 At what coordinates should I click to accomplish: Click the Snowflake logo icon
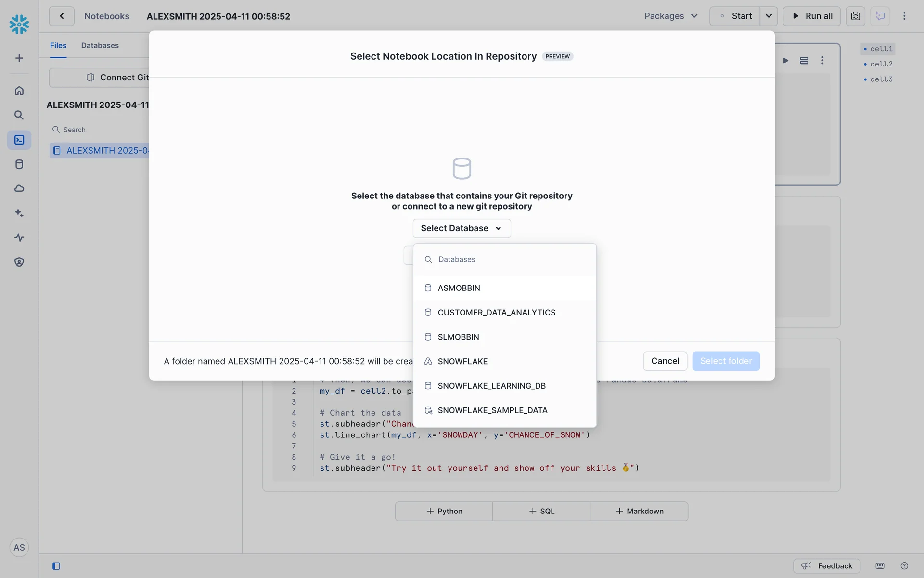tap(19, 24)
